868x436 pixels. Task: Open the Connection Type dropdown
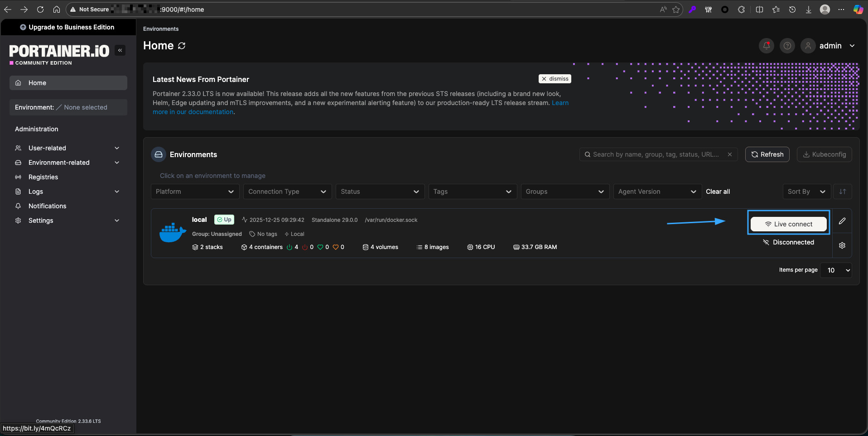point(287,192)
